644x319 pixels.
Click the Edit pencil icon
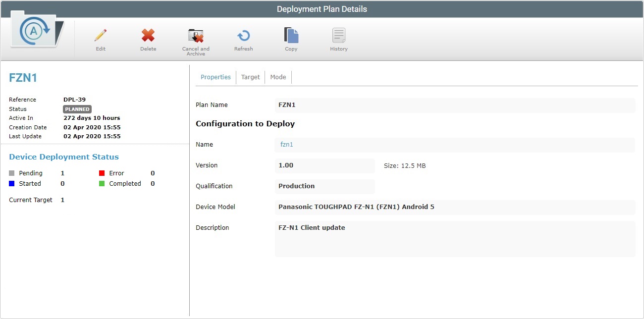[x=101, y=36]
